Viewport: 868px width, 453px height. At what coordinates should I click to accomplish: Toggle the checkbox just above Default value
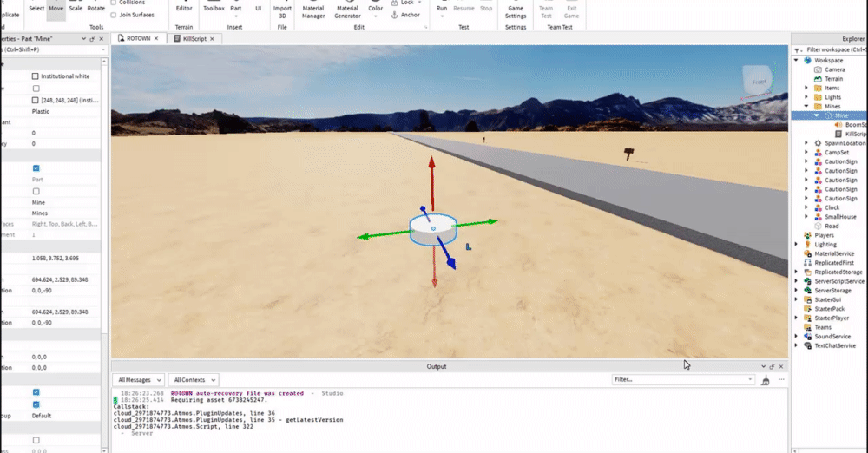coord(36,404)
